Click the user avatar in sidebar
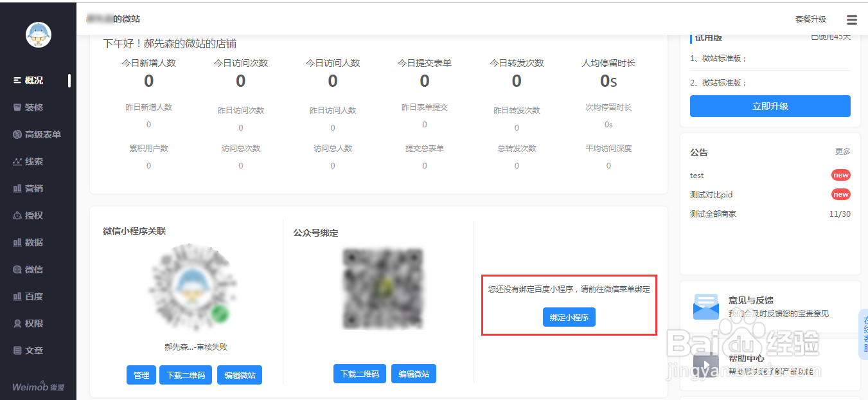Screen dimensions: 868x400 39,35
